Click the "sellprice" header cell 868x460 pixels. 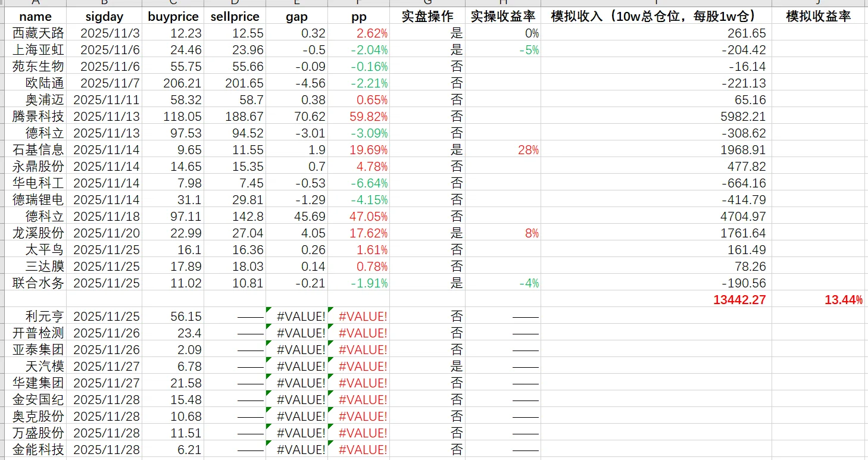coord(235,16)
